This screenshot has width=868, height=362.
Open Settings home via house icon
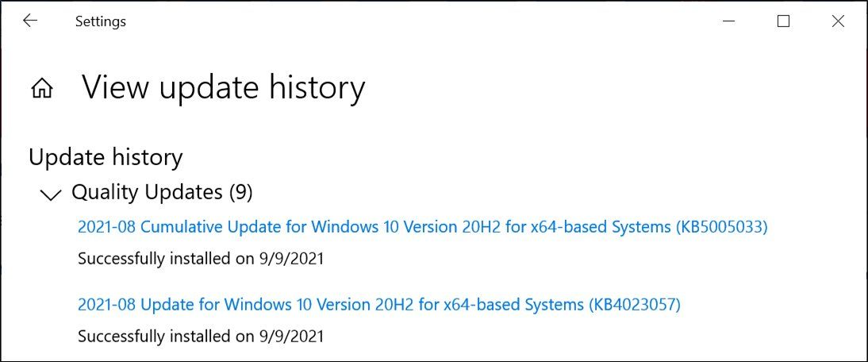pos(42,89)
